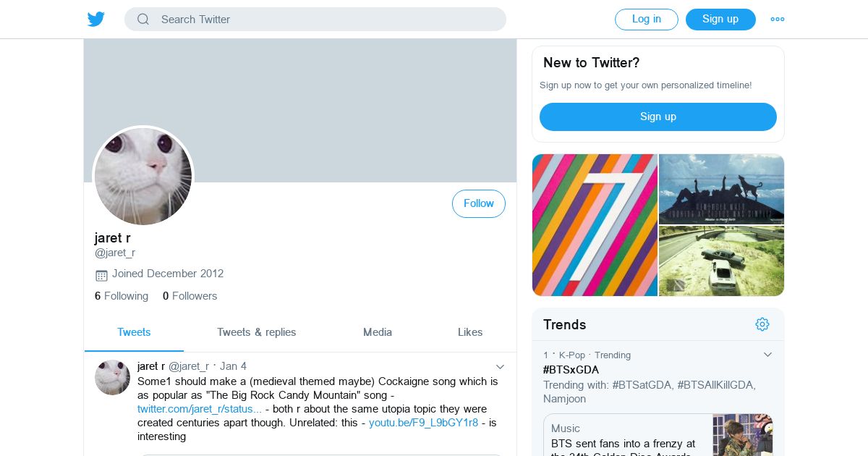Image resolution: width=868 pixels, height=456 pixels.
Task: Open jaret r's large profile picture
Action: (143, 177)
